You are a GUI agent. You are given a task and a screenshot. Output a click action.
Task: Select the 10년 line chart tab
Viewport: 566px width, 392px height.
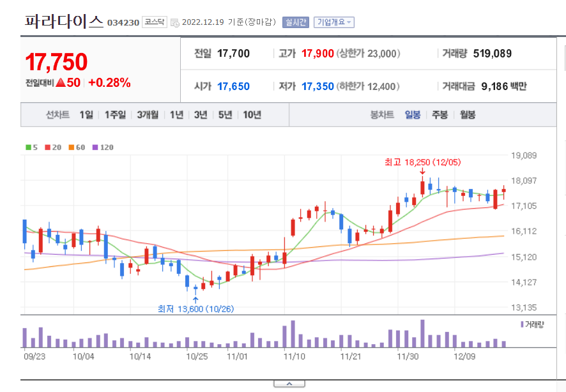252,115
